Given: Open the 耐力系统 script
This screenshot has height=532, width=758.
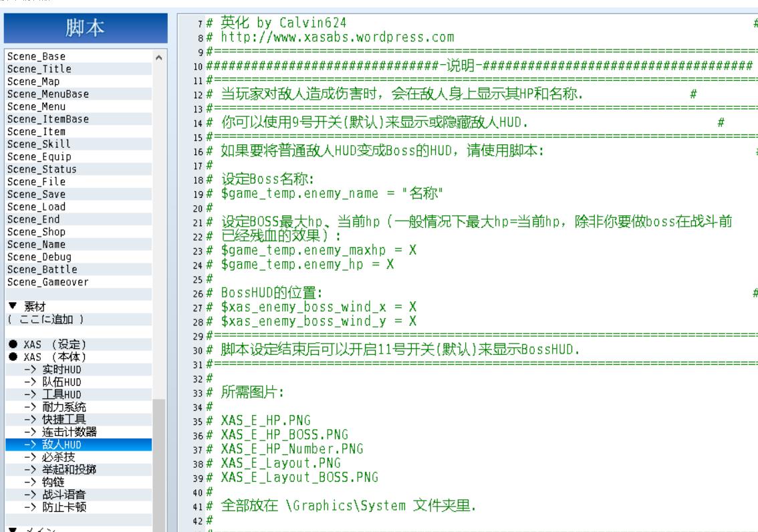Looking at the screenshot, I should [78, 408].
